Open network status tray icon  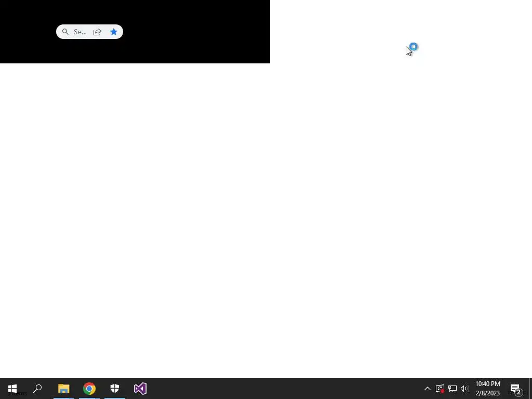coord(453,389)
